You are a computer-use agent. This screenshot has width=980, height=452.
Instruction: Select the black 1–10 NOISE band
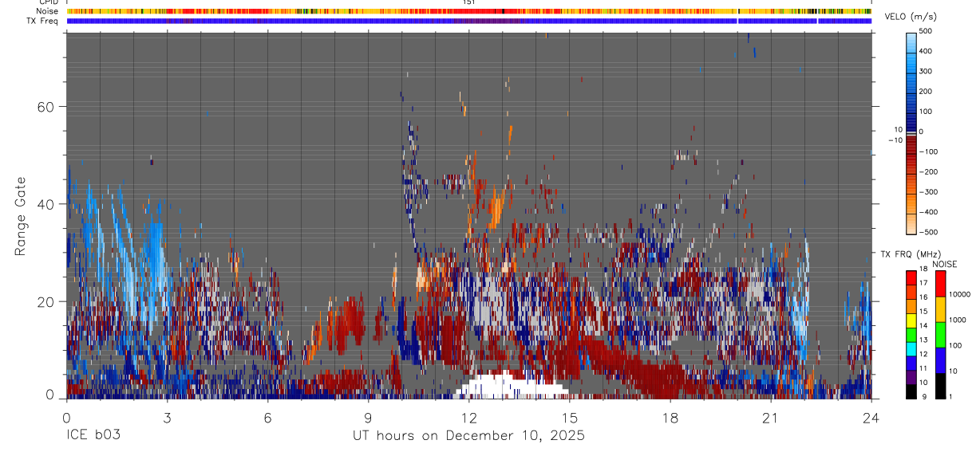(940, 386)
